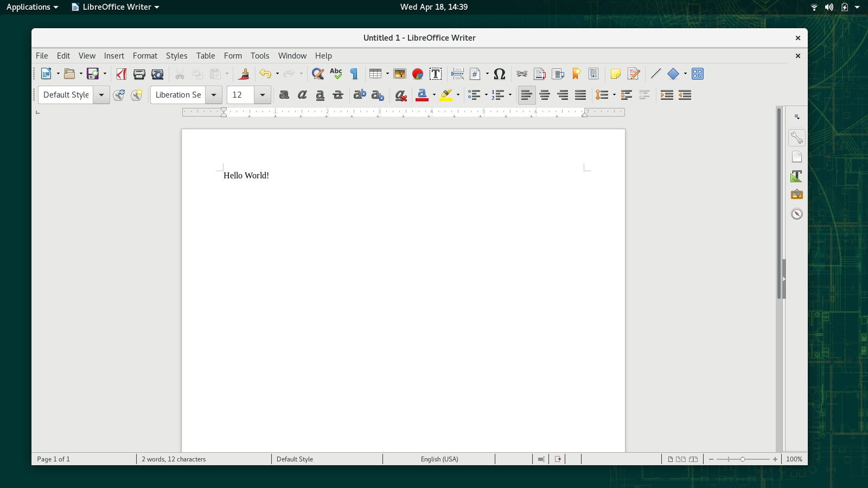Open Find & Replace tool
868x488 pixels.
[x=318, y=74]
